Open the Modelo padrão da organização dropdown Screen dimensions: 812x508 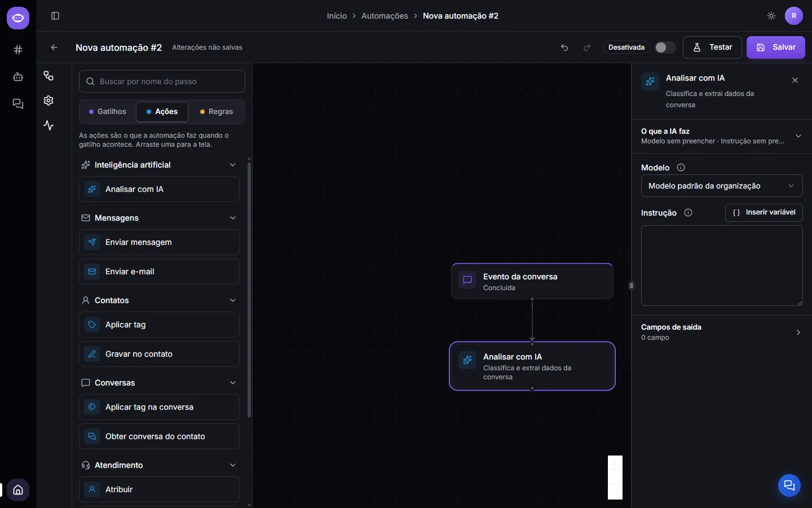(722, 186)
